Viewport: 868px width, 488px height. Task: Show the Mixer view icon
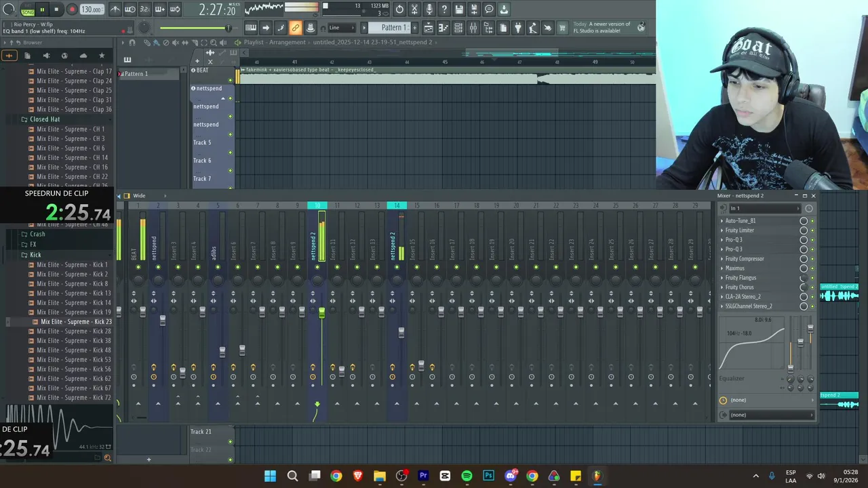coord(473,28)
